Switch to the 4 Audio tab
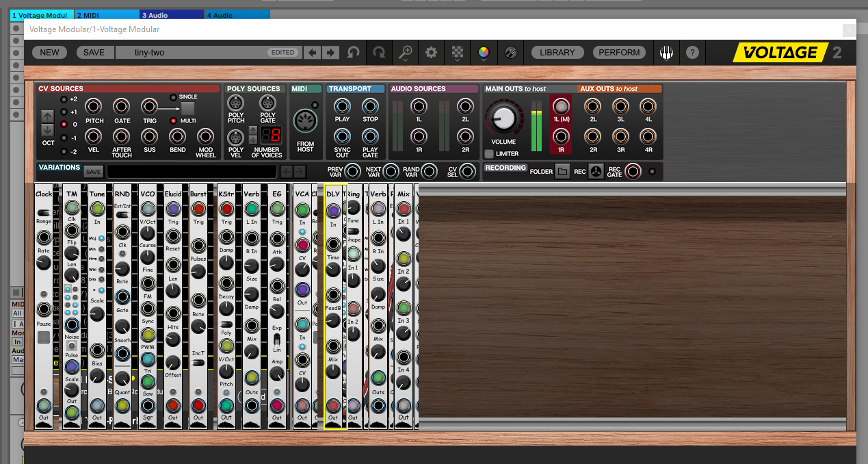This screenshot has height=464, width=868. point(237,15)
